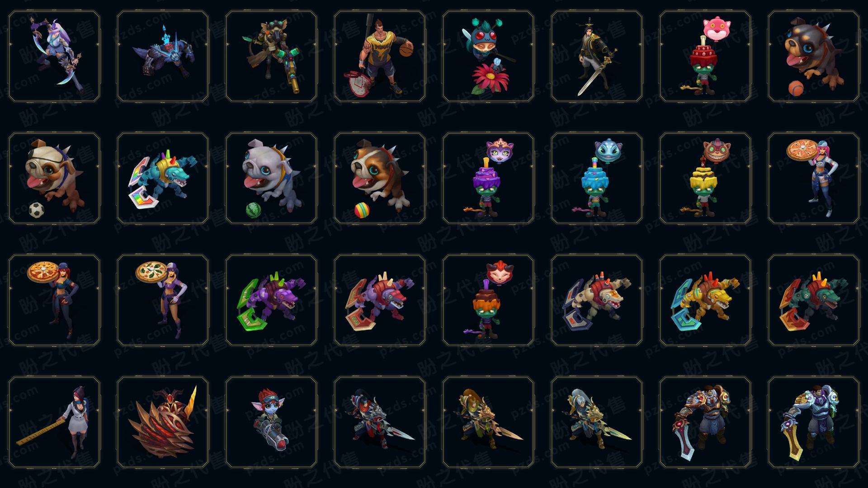Screen dimensions: 868x488
Task: Click the spiky red armored shell creature
Action: [162, 422]
